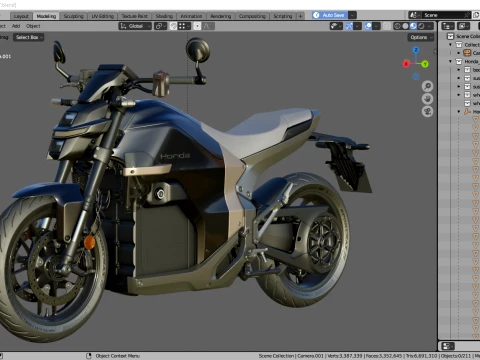Open the Global transform orientation dropdown
The image size is (480, 360).
pos(135,26)
